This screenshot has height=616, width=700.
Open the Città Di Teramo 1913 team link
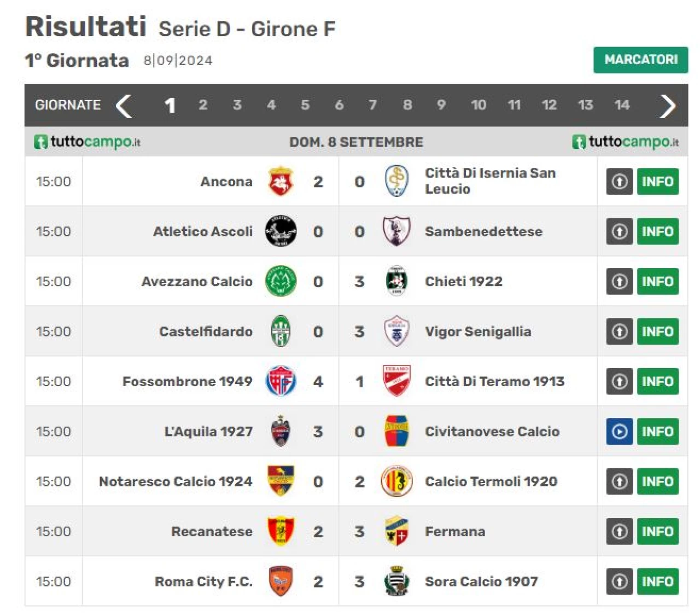[x=494, y=381]
